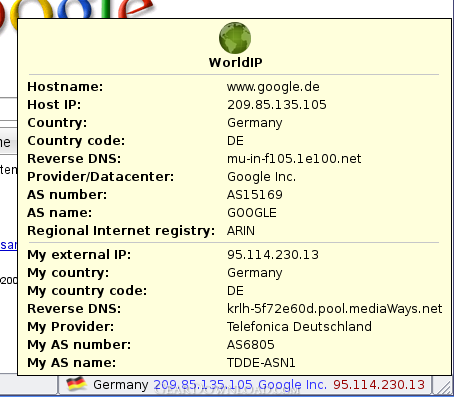
Task: Click provider value Google Inc. in tooltip
Action: 261,177
